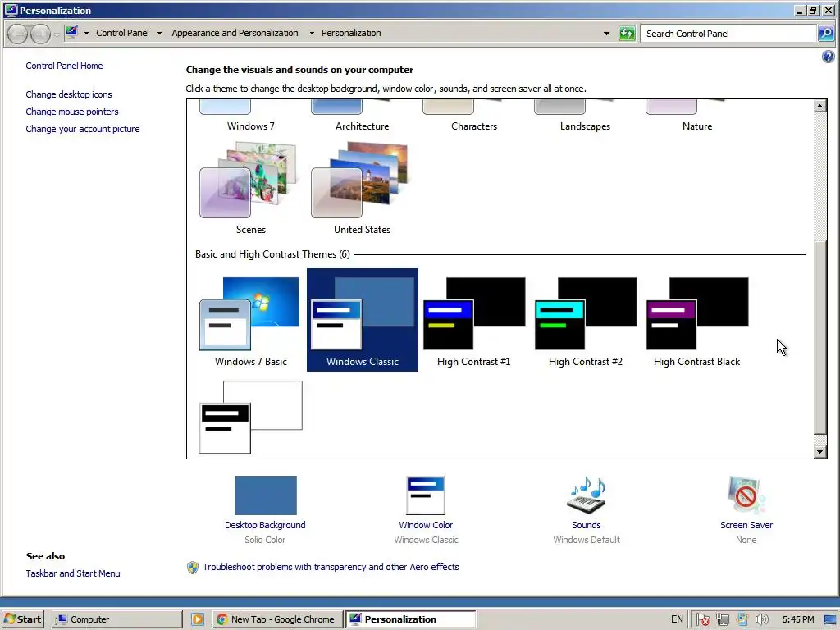Click the colorful tray icon beside network
The width and height of the screenshot is (840, 630).
coord(742,619)
